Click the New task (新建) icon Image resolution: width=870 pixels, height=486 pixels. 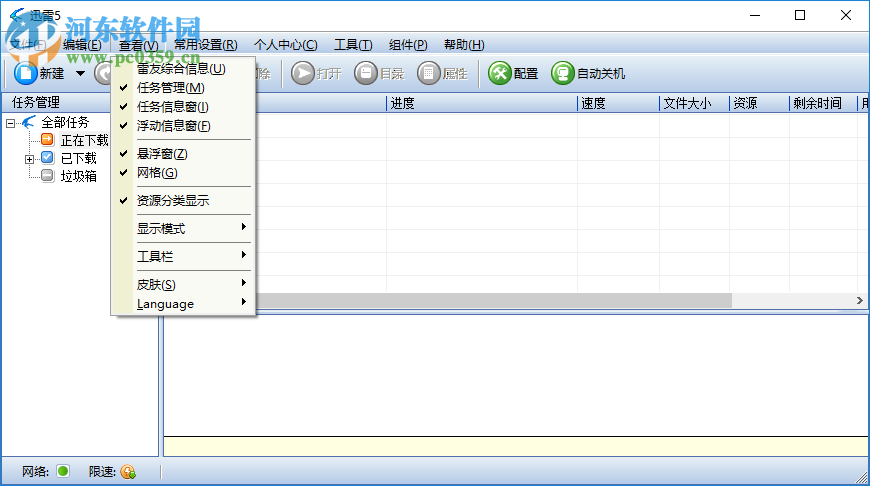pos(26,73)
